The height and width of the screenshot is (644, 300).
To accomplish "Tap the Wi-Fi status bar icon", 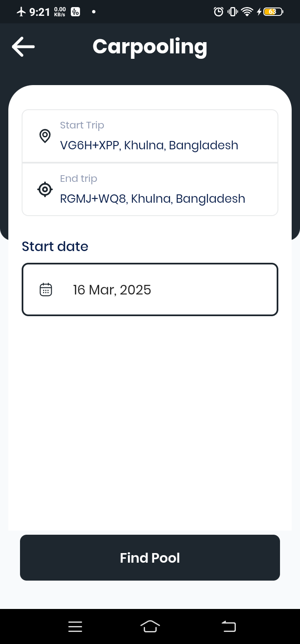I will click(x=247, y=12).
